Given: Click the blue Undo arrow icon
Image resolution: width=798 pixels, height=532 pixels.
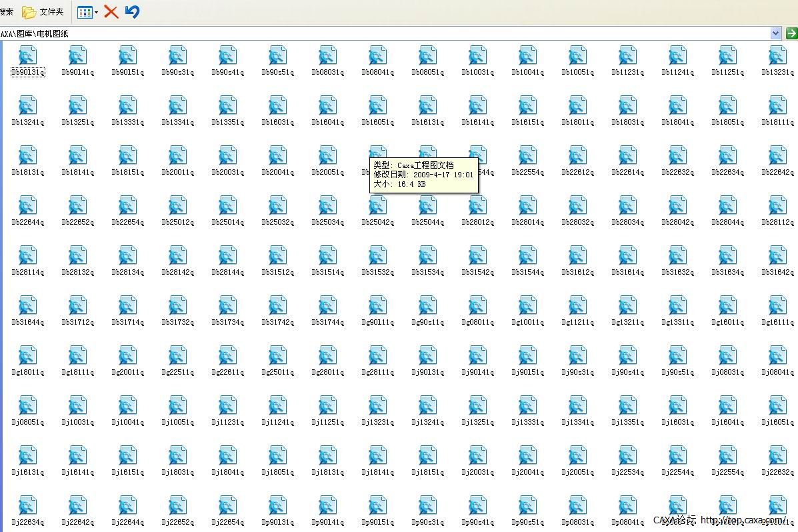Looking at the screenshot, I should pyautogui.click(x=132, y=12).
